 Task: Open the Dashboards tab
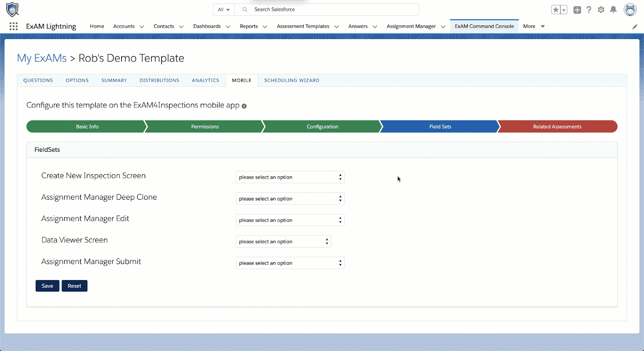click(207, 26)
